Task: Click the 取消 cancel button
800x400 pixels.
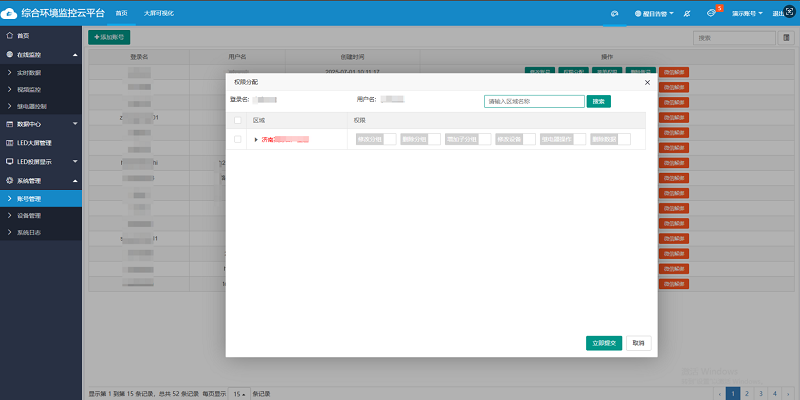Action: click(x=638, y=343)
